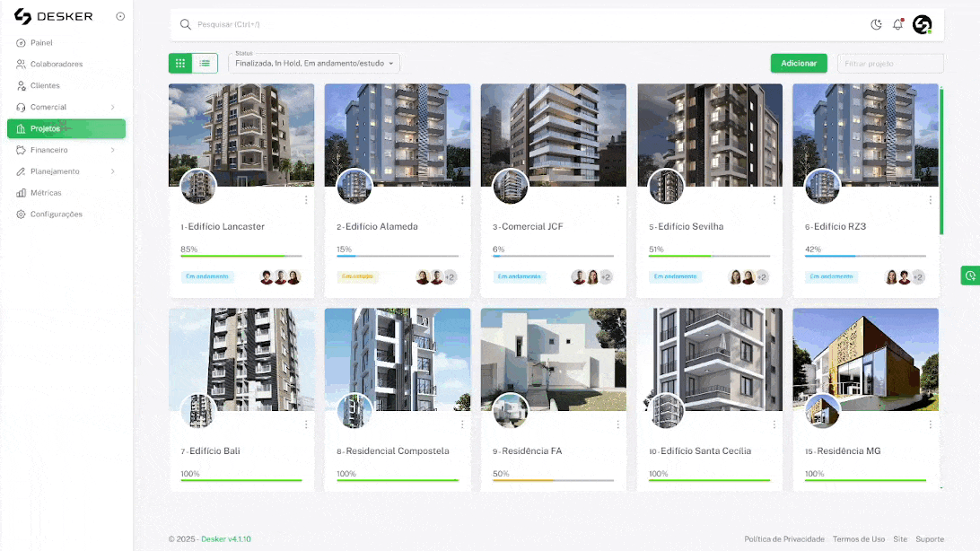The image size is (980, 551).
Task: Open the green floating clock side button
Action: [x=970, y=275]
